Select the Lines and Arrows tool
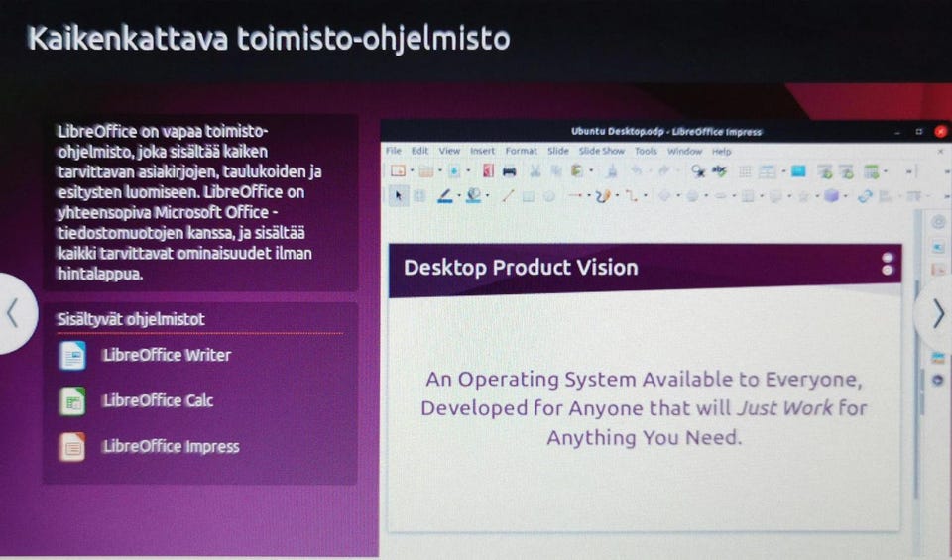Viewport: 952px width, 560px height. [575, 196]
